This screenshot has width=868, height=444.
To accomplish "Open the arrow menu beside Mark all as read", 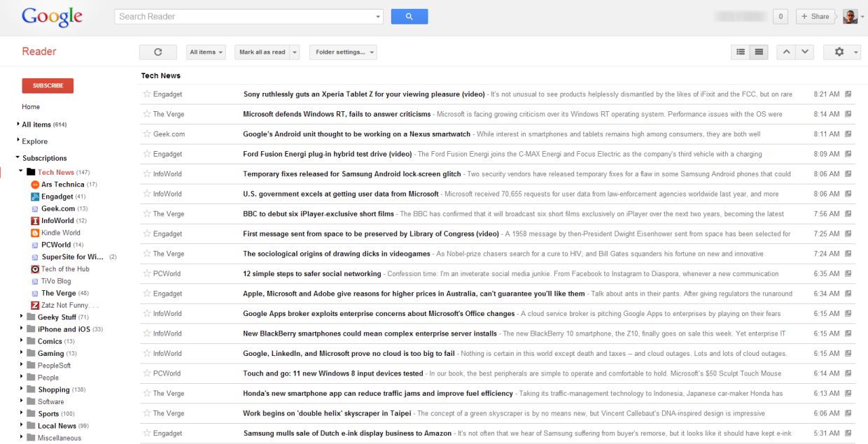I will coord(295,52).
